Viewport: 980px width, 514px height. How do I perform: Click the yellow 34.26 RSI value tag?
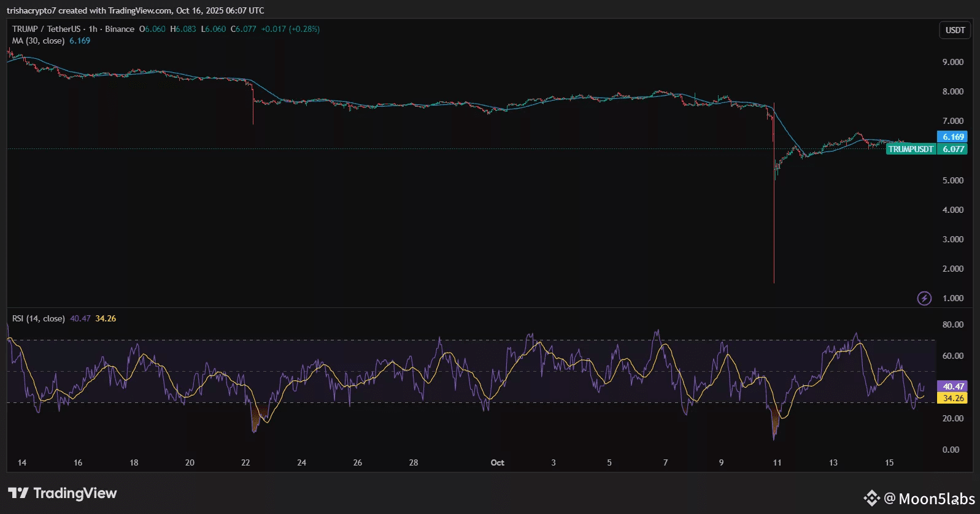coord(952,398)
